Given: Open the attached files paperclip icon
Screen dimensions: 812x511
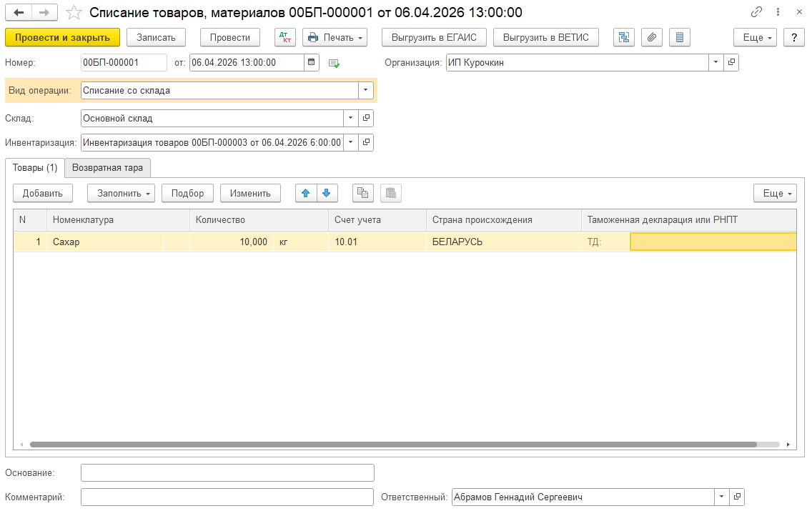Looking at the screenshot, I should pyautogui.click(x=651, y=37).
